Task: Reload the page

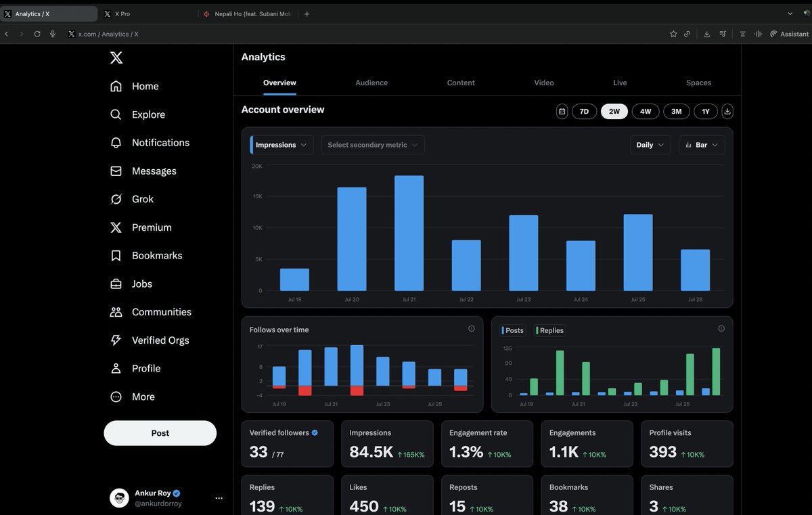Action: point(37,34)
